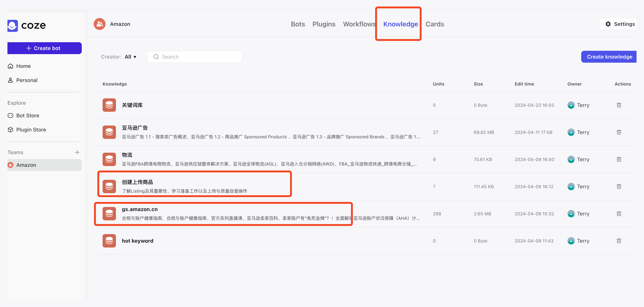Image resolution: width=644 pixels, height=307 pixels.
Task: Delete the 创建上传商品 knowledge
Action: pos(619,186)
